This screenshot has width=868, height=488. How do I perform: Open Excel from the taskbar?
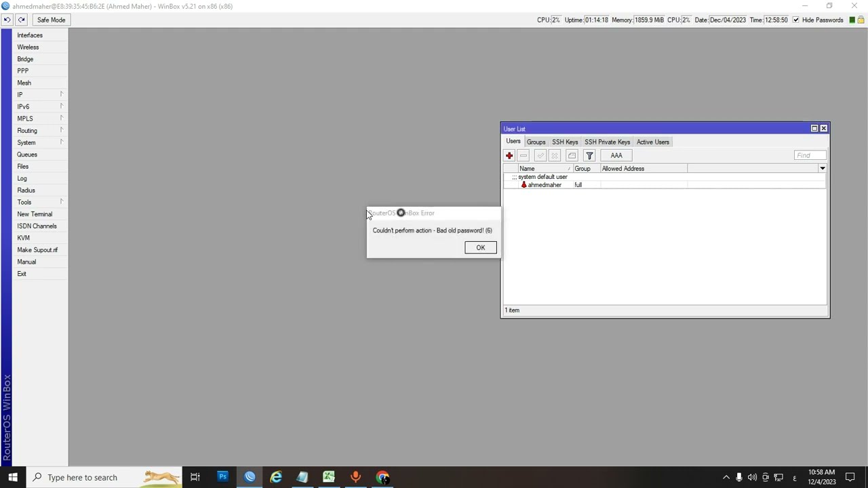[x=329, y=477]
